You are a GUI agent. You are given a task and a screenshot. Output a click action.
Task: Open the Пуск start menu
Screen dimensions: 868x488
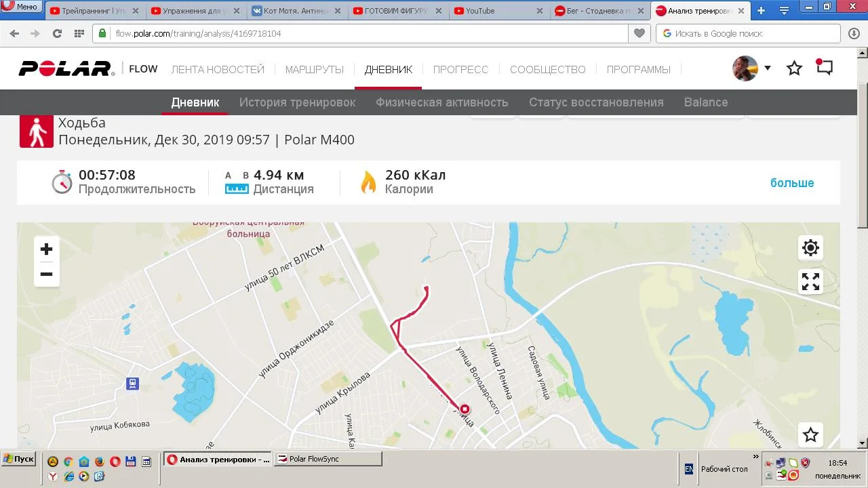point(18,459)
